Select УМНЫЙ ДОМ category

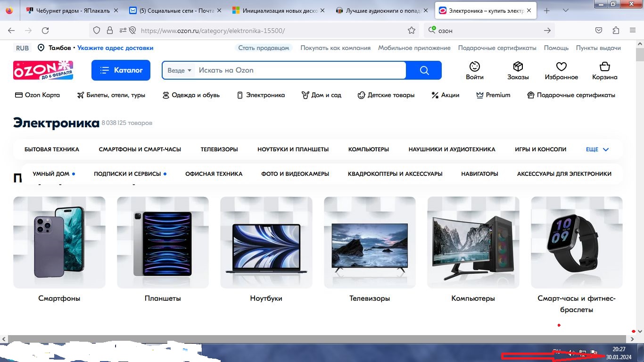(51, 174)
